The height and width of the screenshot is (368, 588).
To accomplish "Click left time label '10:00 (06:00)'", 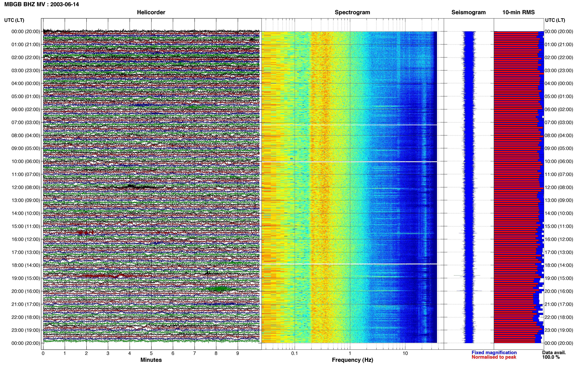I will tap(26, 161).
